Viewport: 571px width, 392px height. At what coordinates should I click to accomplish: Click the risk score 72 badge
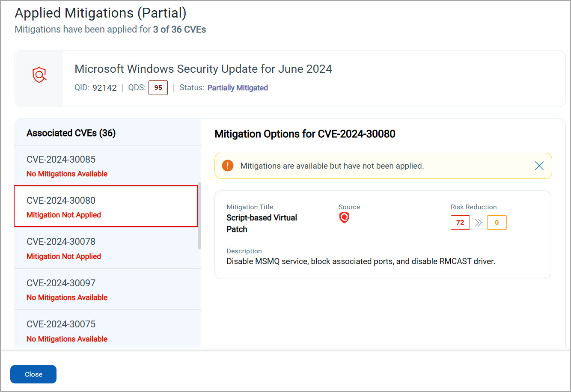click(x=460, y=223)
